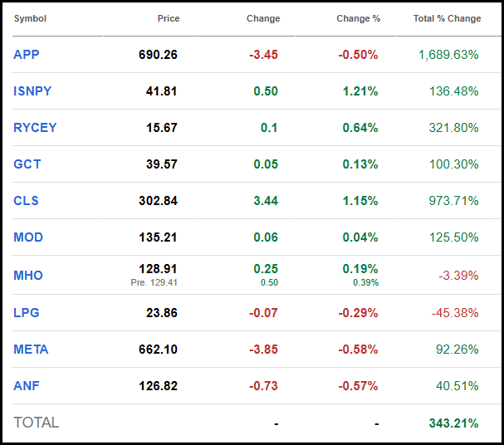Sort by Total % Change header

point(447,18)
